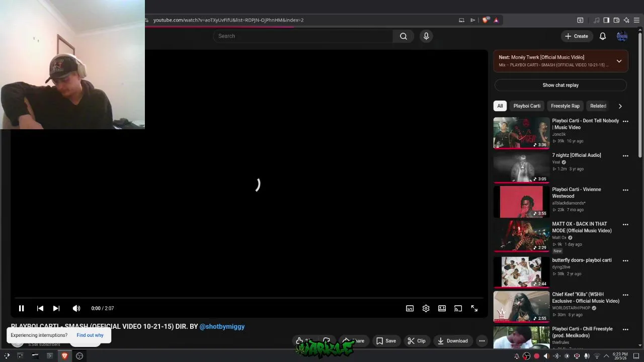Go to the previous video in playlist
This screenshot has height=362, width=644.
40,308
